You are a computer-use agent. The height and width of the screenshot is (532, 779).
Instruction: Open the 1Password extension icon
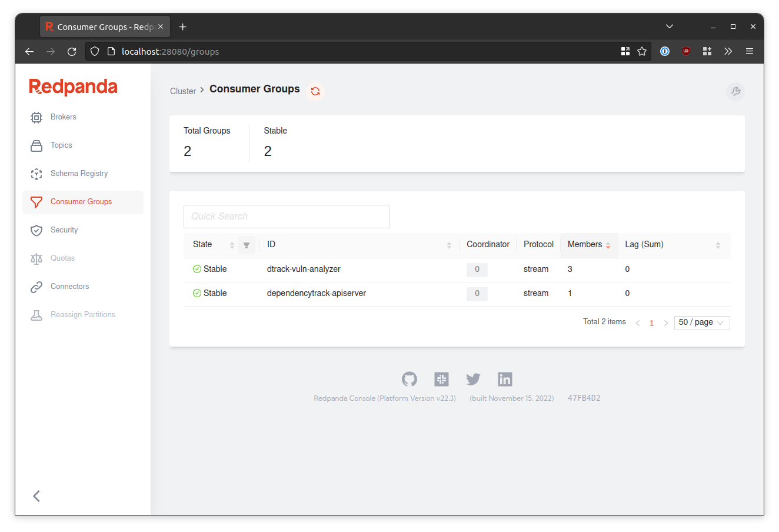(665, 52)
